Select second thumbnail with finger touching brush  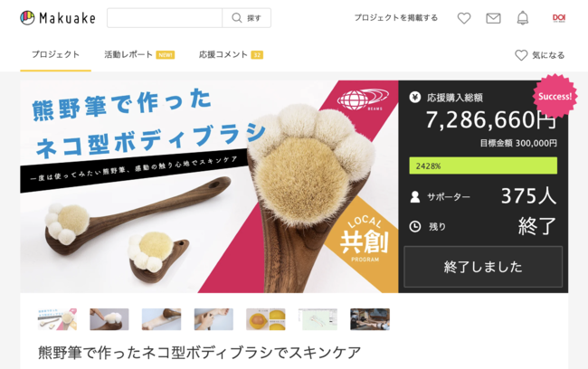click(109, 319)
